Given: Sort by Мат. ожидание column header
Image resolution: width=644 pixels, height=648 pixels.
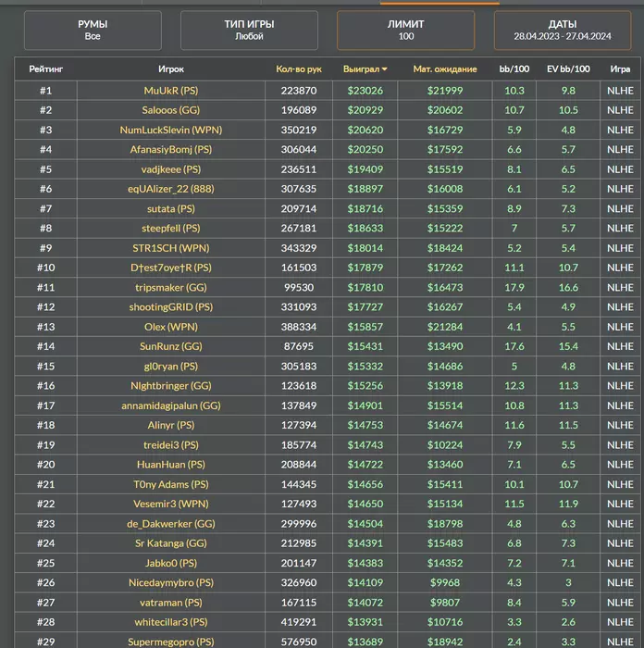Looking at the screenshot, I should point(445,69).
